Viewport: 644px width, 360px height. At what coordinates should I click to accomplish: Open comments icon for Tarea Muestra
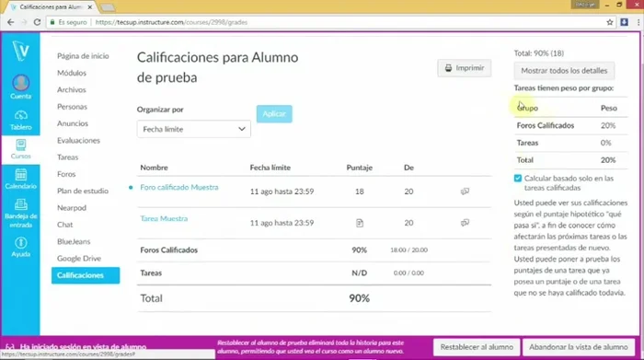click(x=465, y=223)
